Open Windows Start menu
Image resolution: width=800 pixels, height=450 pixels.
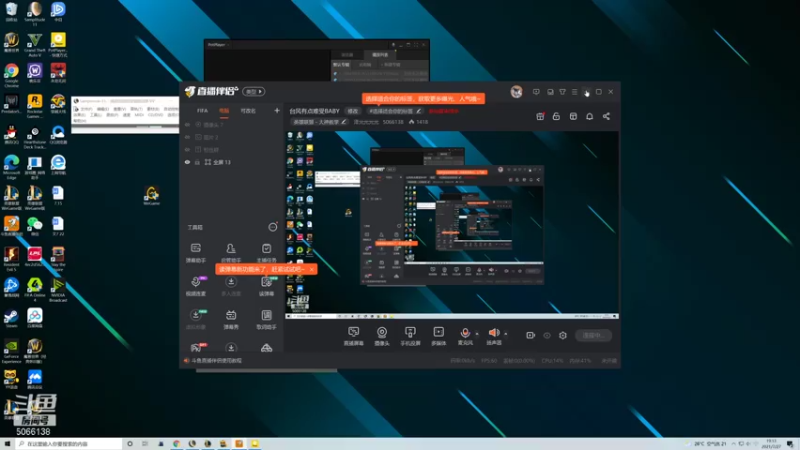pos(7,444)
